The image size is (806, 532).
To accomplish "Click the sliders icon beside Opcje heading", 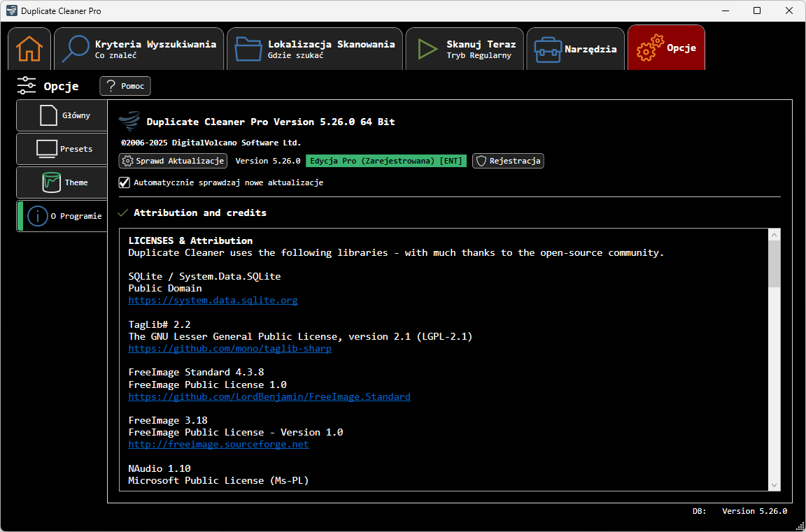I will [x=26, y=85].
